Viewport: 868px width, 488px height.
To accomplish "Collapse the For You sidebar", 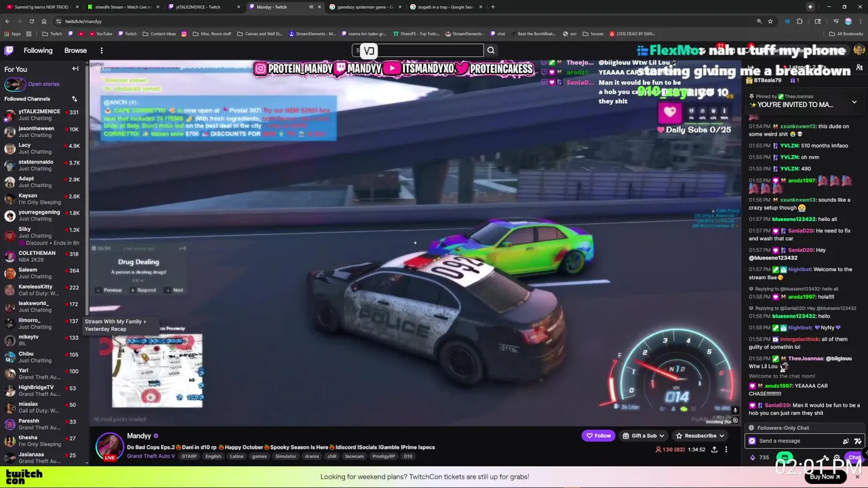I will point(75,68).
